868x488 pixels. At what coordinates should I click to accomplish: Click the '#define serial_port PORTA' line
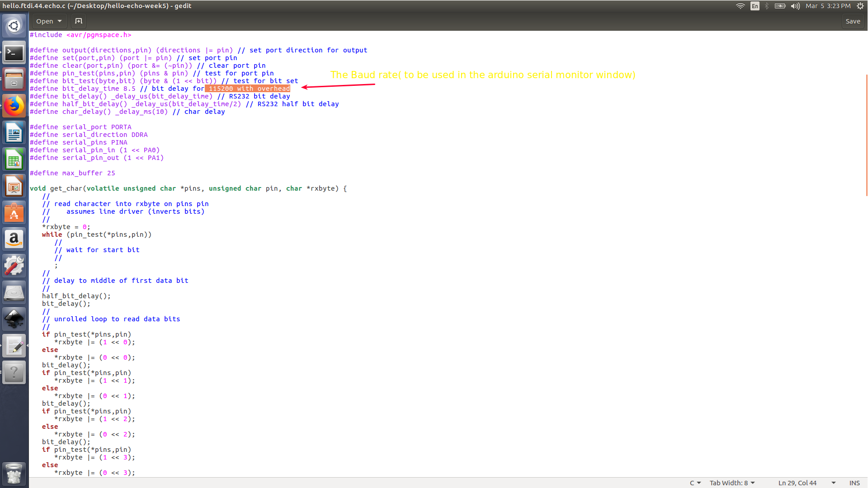tap(80, 127)
